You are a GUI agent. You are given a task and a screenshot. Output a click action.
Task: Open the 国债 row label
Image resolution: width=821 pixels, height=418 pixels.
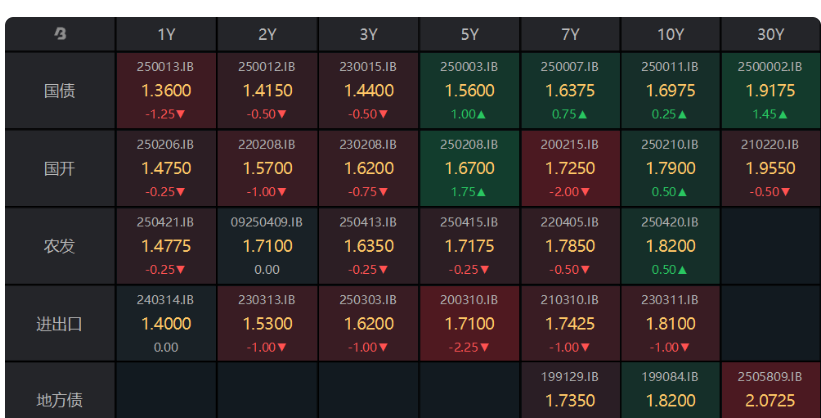(60, 91)
